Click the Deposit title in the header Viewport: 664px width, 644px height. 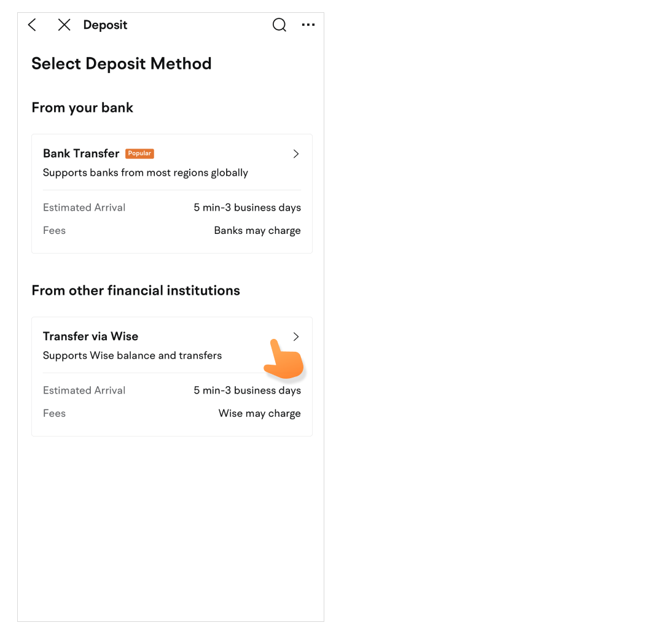(x=105, y=25)
